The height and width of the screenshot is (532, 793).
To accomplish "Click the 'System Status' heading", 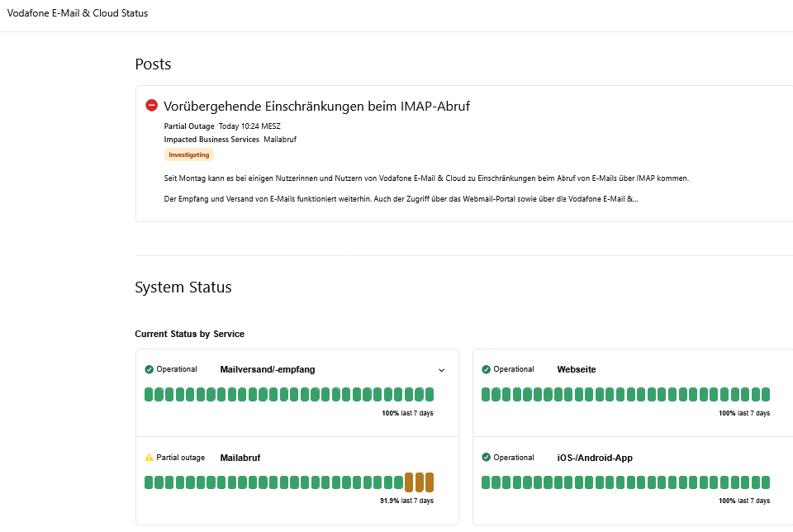I will coord(183,287).
